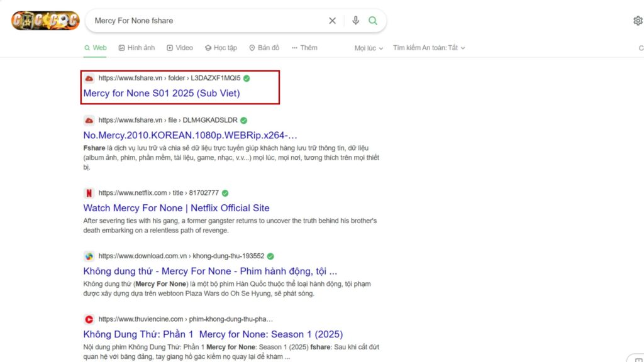Click the green verified badge on download.com.vn result
The width and height of the screenshot is (644, 362).
270,256
